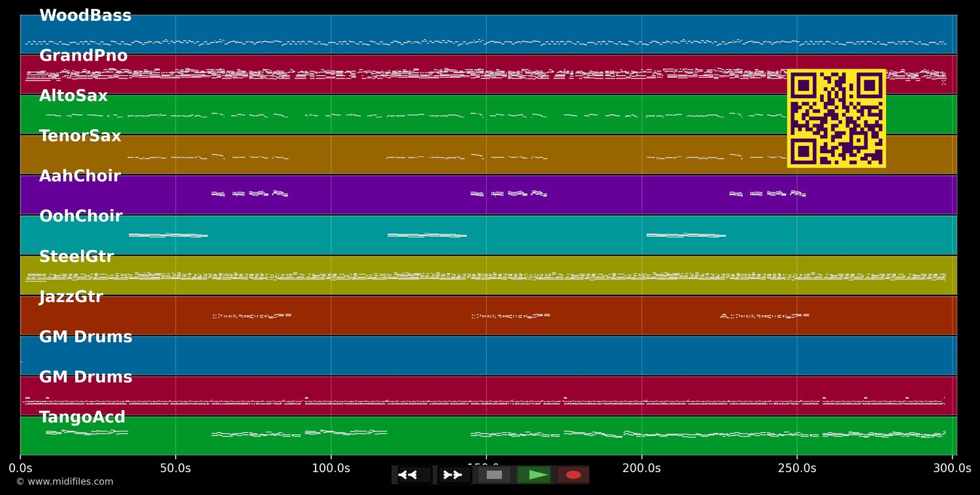
Task: Click the first note group in AahChoir track
Action: pos(250,194)
